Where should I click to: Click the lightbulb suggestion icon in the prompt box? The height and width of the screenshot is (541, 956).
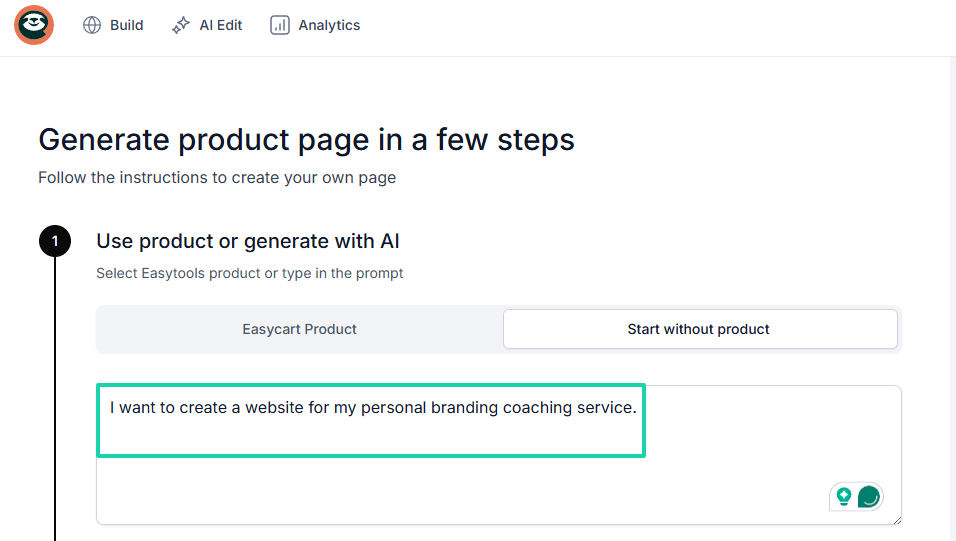click(x=844, y=496)
